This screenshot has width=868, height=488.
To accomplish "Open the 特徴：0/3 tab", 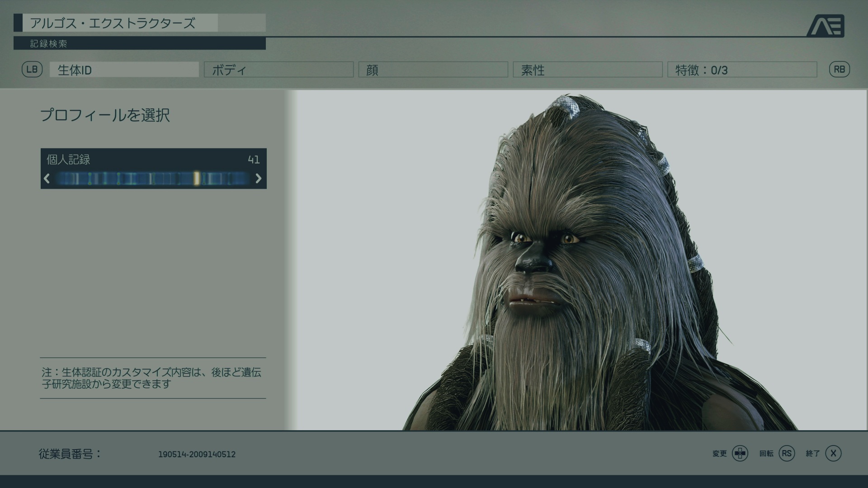I will pyautogui.click(x=742, y=70).
